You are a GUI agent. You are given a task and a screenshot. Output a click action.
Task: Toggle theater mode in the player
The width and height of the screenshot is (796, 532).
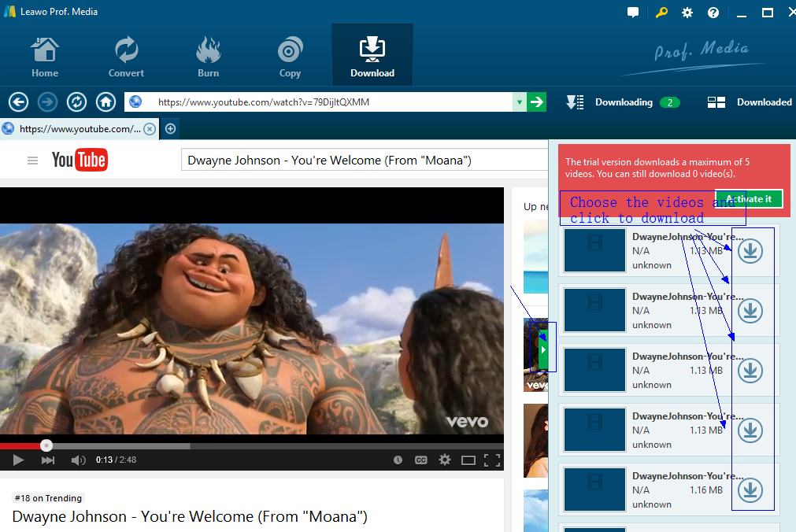point(468,460)
